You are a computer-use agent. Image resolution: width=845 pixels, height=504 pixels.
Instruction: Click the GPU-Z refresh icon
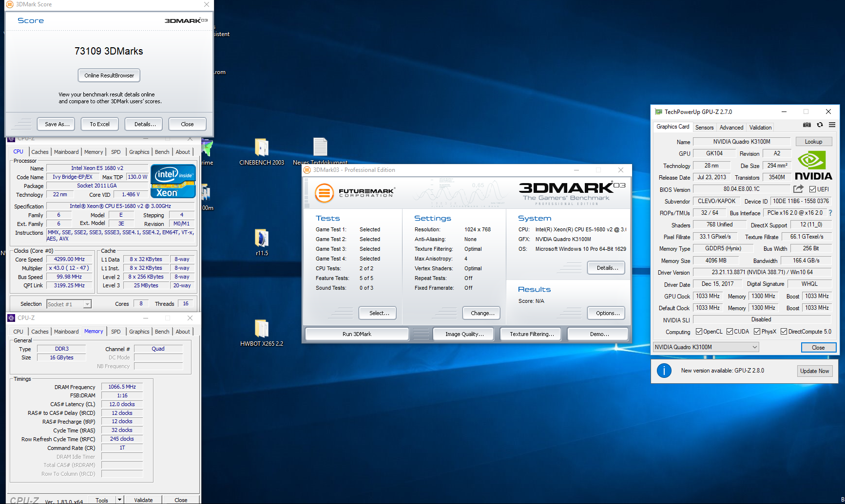tap(820, 125)
